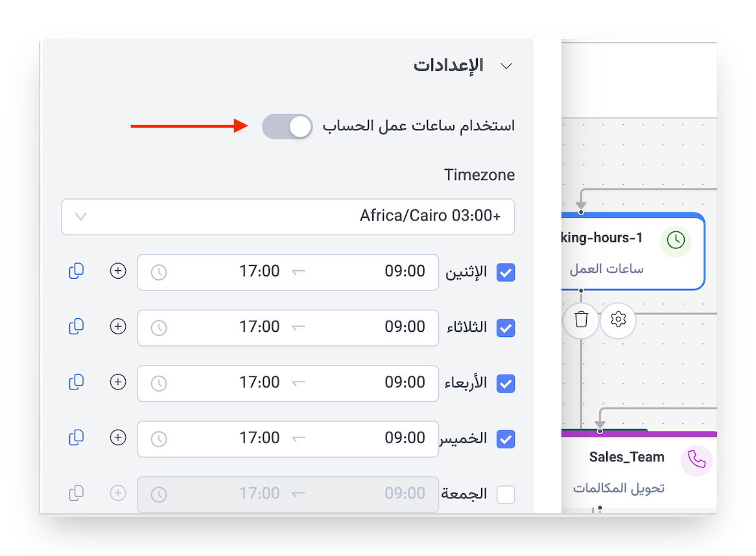
Task: Enable the Friday checkbox
Action: tap(506, 494)
